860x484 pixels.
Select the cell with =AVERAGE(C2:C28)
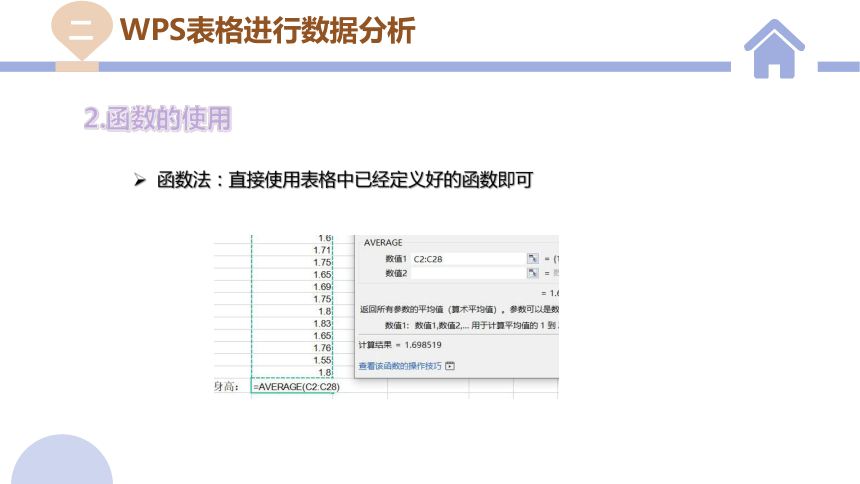[x=292, y=386]
